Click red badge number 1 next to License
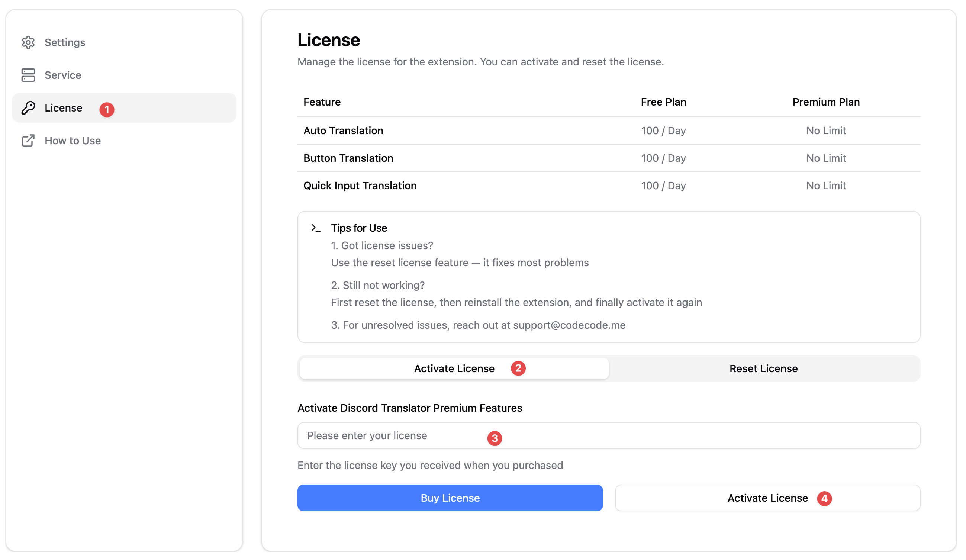966x560 pixels. click(107, 110)
